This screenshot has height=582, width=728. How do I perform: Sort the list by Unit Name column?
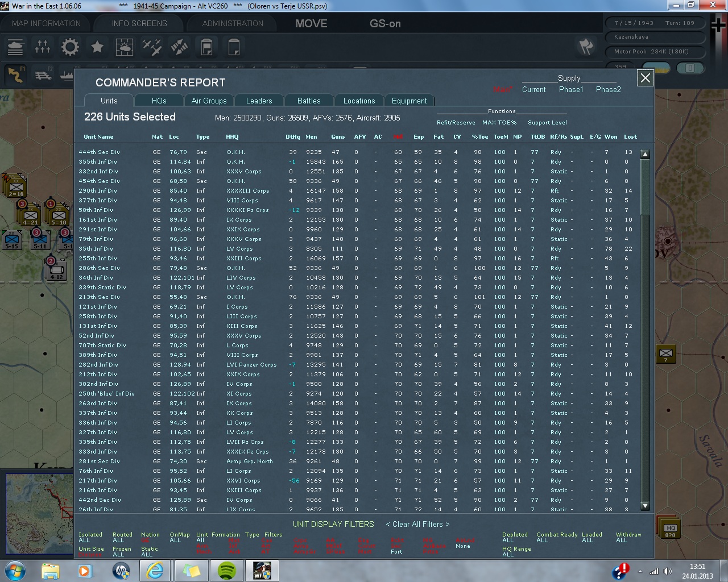pyautogui.click(x=98, y=136)
